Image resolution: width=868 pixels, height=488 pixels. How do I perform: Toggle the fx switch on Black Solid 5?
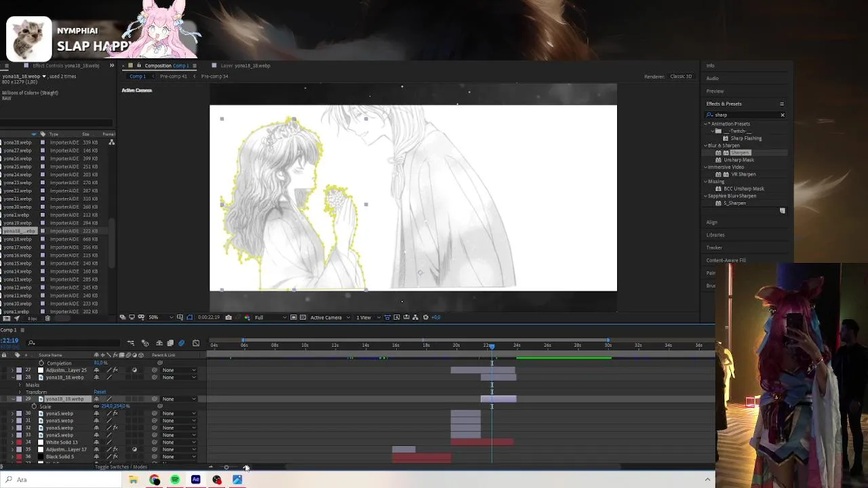pyautogui.click(x=115, y=457)
